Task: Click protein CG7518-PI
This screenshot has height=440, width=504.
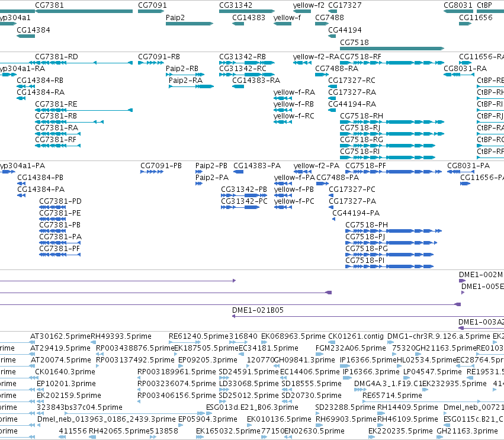Action: tap(365, 261)
